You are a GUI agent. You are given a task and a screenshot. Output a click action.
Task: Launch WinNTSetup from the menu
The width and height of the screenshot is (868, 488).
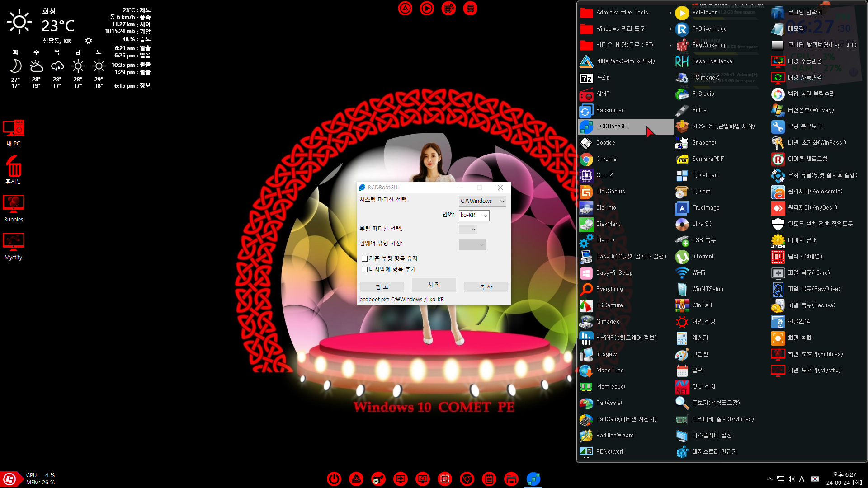[x=722, y=289]
